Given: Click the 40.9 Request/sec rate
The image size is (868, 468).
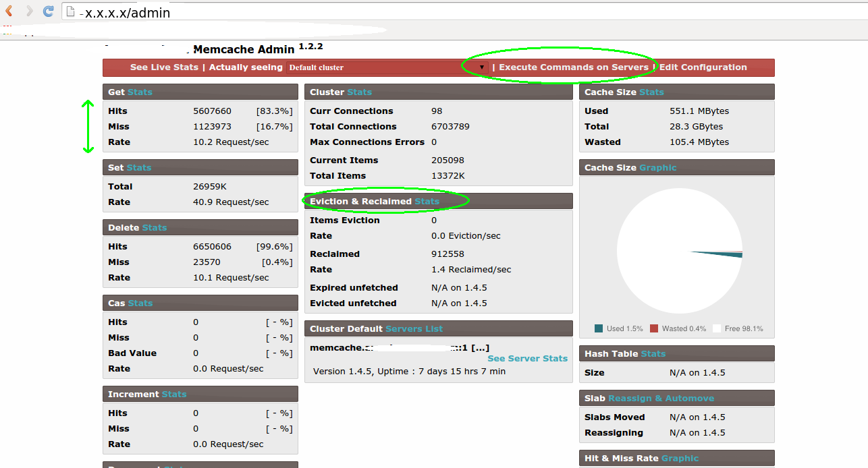Looking at the screenshot, I should [x=231, y=202].
